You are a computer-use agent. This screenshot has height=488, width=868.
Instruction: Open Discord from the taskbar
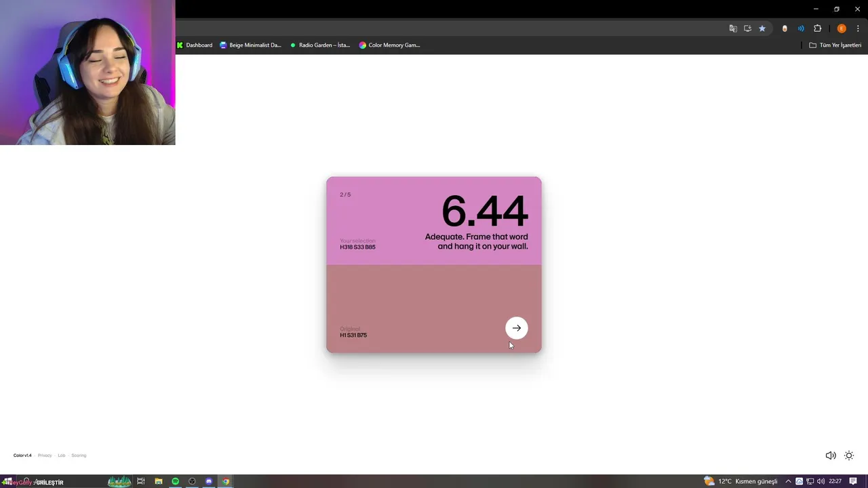tap(209, 481)
